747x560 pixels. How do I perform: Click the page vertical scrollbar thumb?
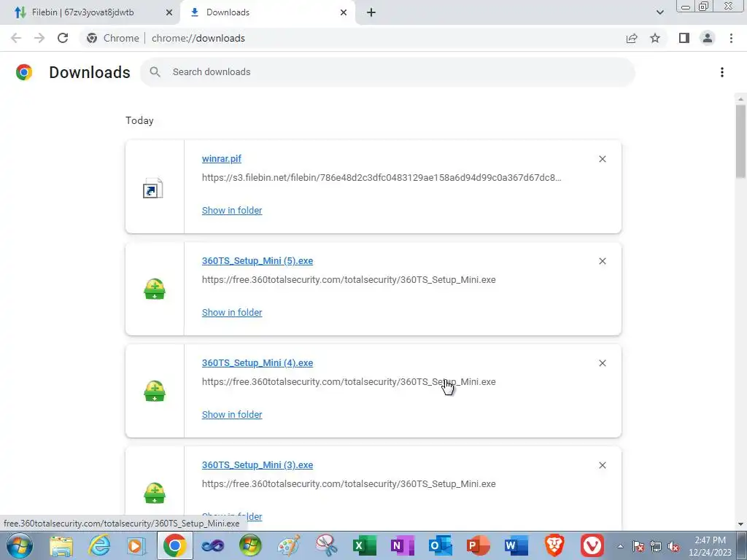coord(740,141)
